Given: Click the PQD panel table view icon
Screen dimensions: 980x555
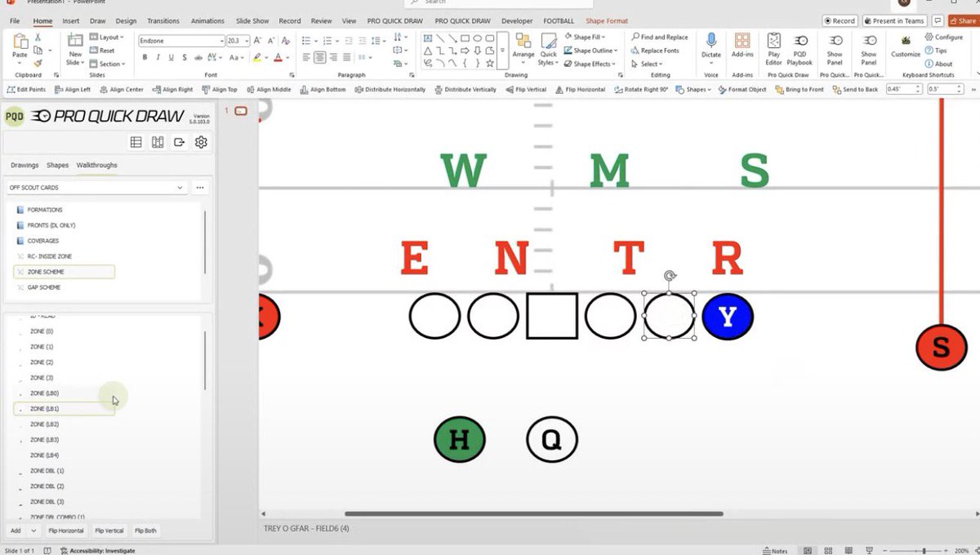Looking at the screenshot, I should tap(136, 142).
